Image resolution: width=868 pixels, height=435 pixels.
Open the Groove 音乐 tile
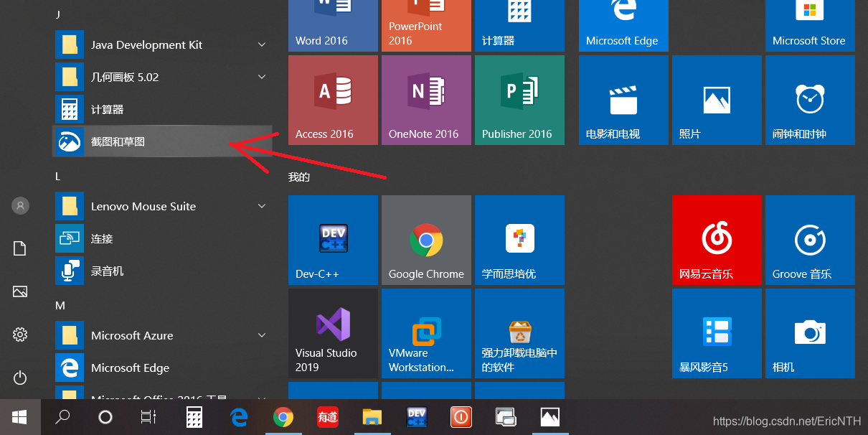[810, 240]
